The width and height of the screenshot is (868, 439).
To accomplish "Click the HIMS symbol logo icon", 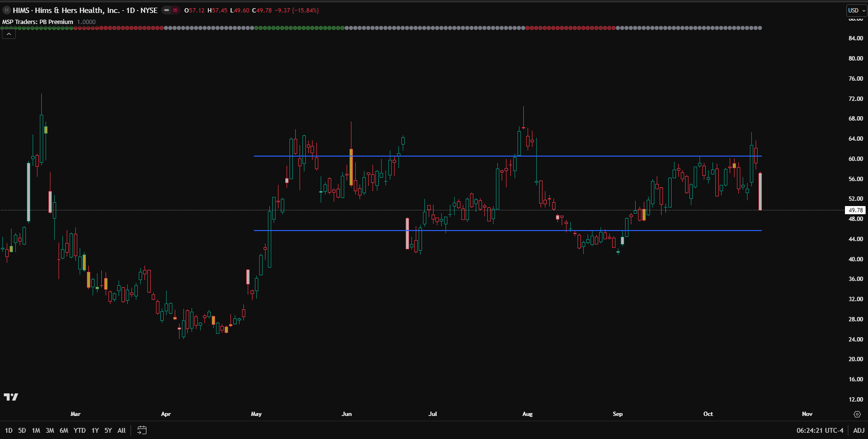I will tap(7, 10).
